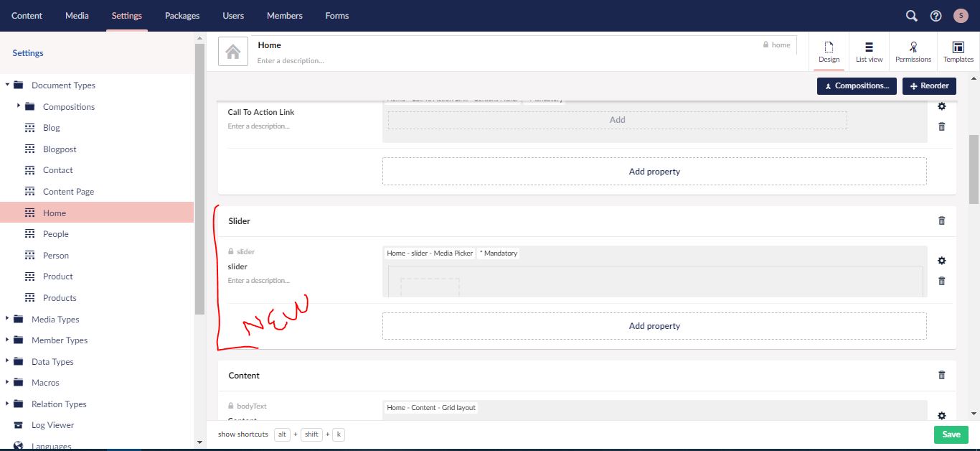This screenshot has height=451, width=980.
Task: Delete the Content group
Action: click(942, 375)
